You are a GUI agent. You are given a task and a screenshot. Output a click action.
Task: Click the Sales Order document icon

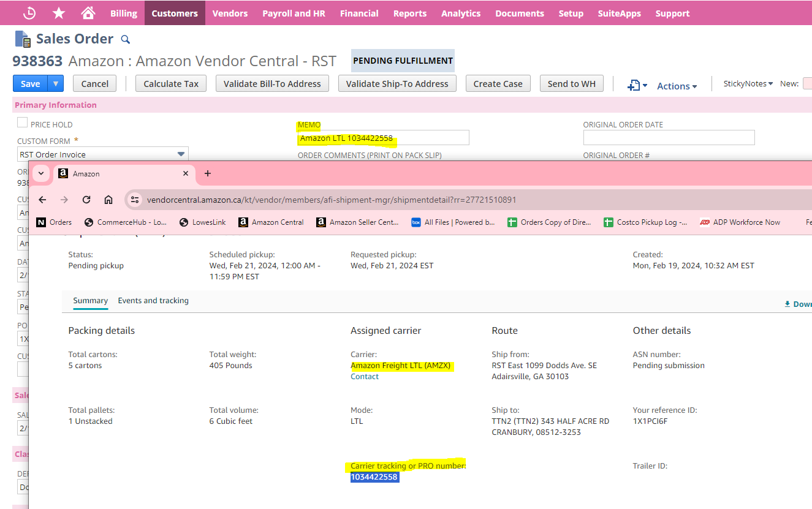(23, 39)
